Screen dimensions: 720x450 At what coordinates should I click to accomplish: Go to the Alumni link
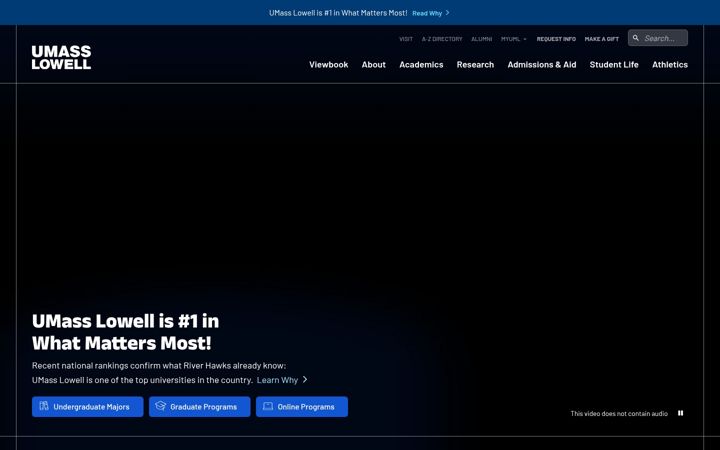[x=482, y=39]
